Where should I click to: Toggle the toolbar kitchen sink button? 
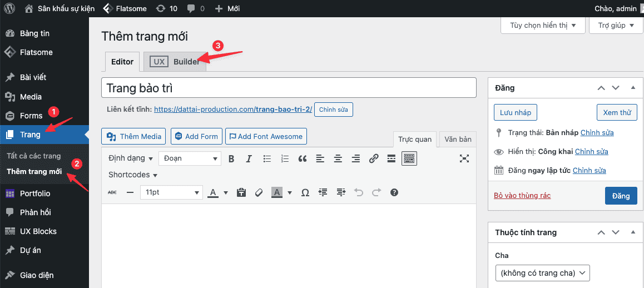point(409,158)
